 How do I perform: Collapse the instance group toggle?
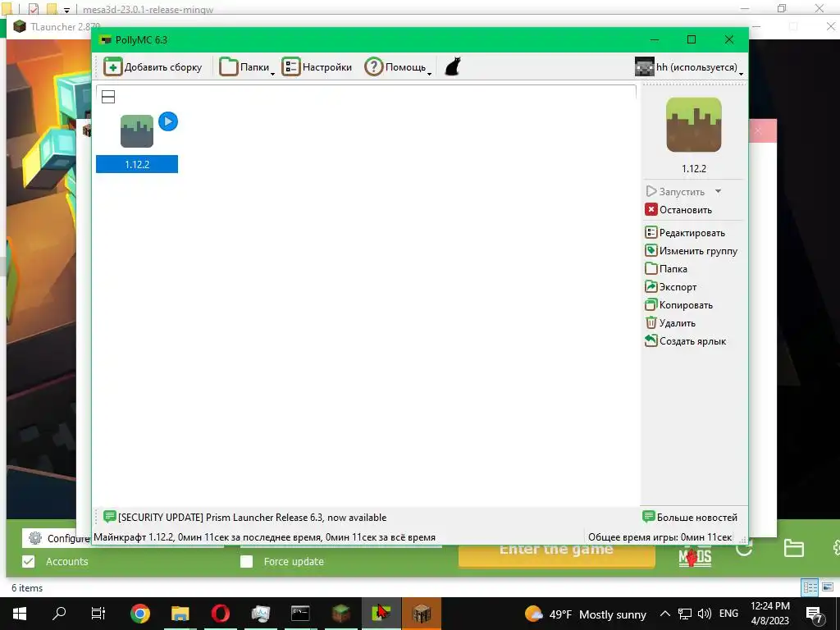coord(108,97)
